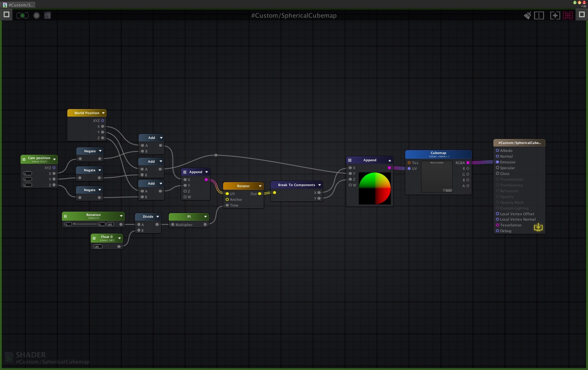The height and width of the screenshot is (370, 588).
Task: Click the Albedo input port
Action: [497, 150]
